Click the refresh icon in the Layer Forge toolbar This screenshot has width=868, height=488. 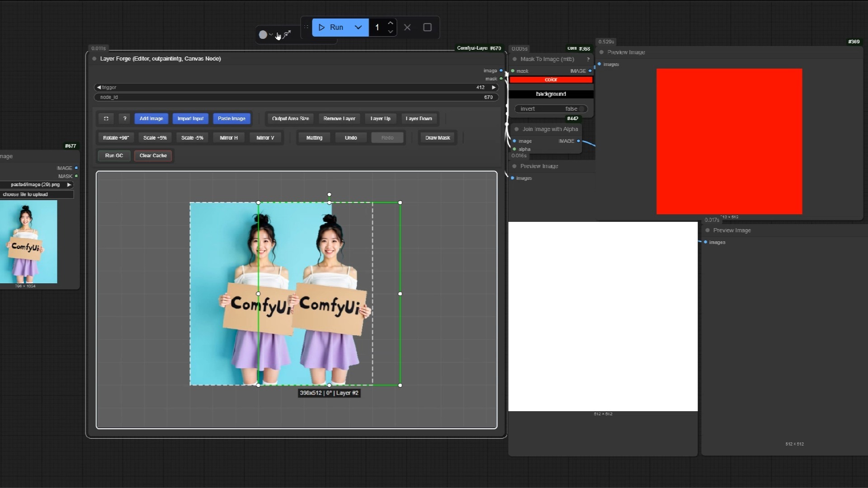click(106, 118)
